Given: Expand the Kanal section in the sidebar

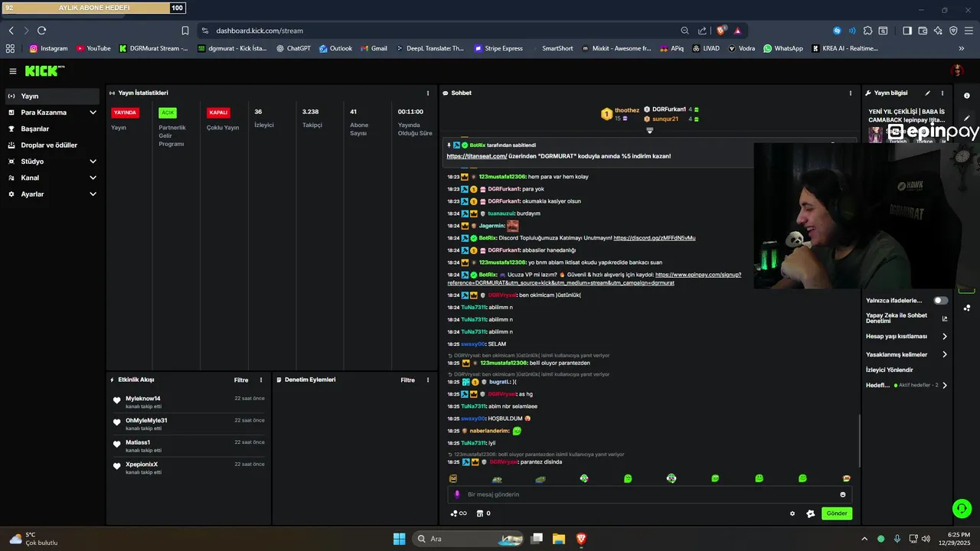Looking at the screenshot, I should click(x=93, y=178).
